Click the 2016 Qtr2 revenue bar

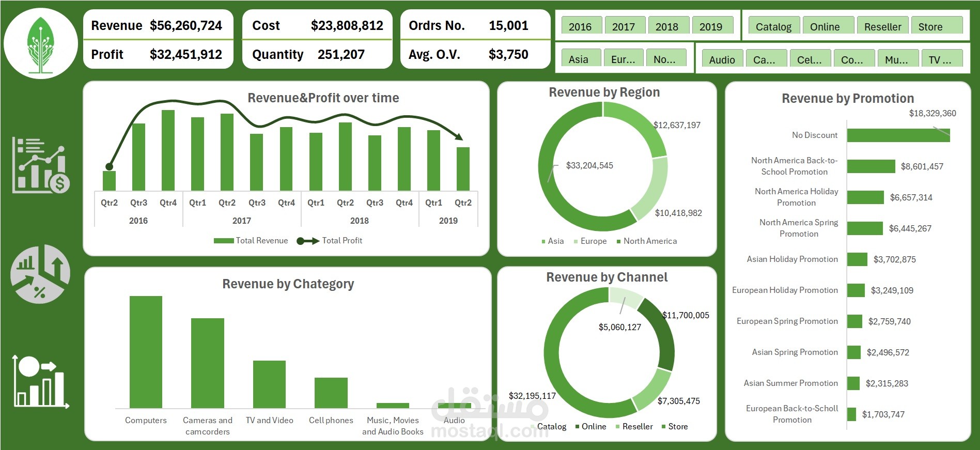tap(109, 181)
